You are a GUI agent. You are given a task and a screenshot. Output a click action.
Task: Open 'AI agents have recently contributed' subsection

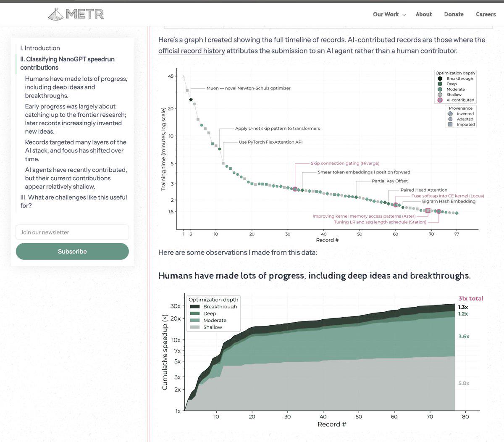(x=76, y=178)
